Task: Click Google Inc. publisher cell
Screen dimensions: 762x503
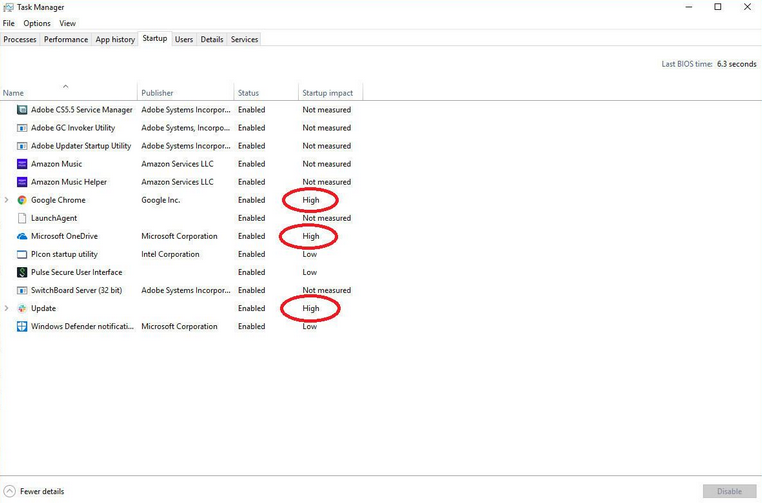Action: [x=161, y=200]
